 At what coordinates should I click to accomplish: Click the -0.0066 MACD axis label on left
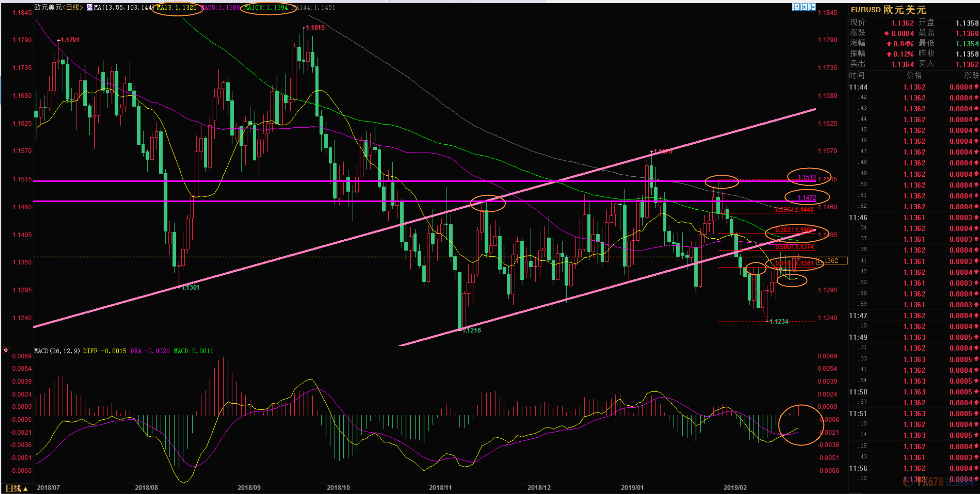coord(21,470)
